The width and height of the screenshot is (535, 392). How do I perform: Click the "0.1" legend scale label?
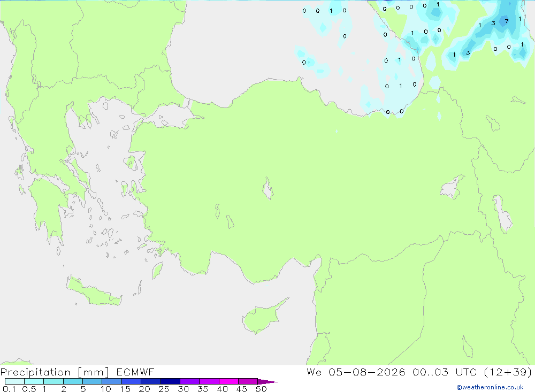point(9,389)
